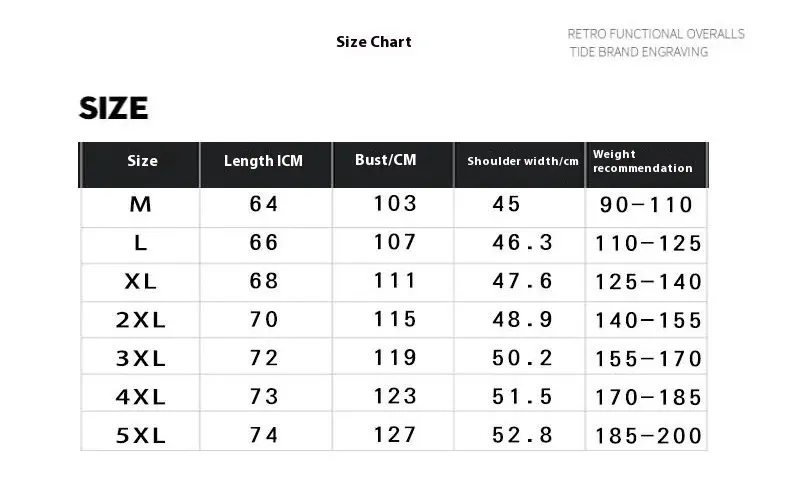
Task: Click the "2XL" size row label
Action: pyautogui.click(x=141, y=320)
